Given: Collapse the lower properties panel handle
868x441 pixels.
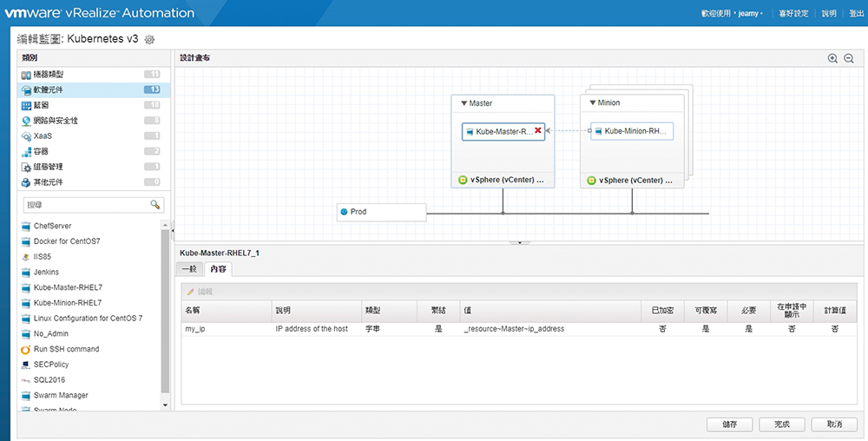Looking at the screenshot, I should pos(519,242).
